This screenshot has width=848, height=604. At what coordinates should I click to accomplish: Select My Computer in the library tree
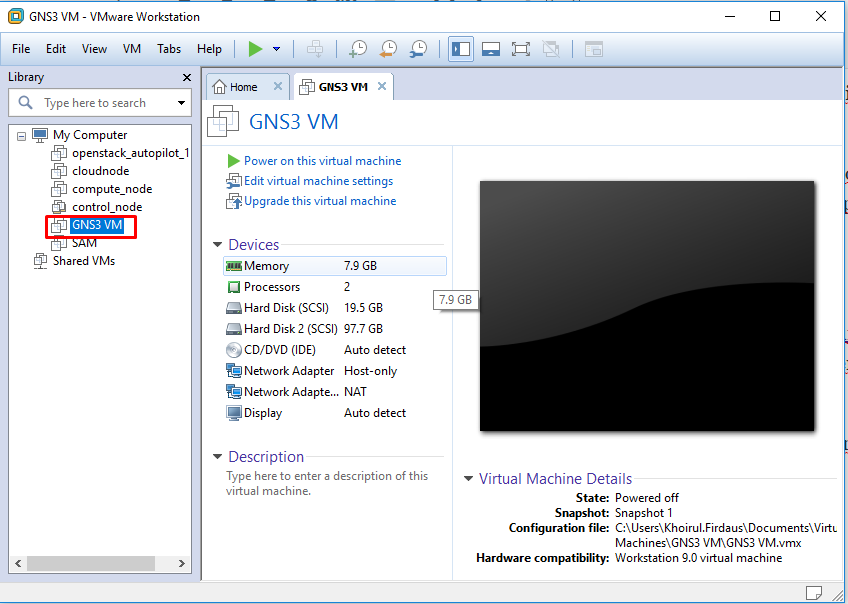pos(90,135)
